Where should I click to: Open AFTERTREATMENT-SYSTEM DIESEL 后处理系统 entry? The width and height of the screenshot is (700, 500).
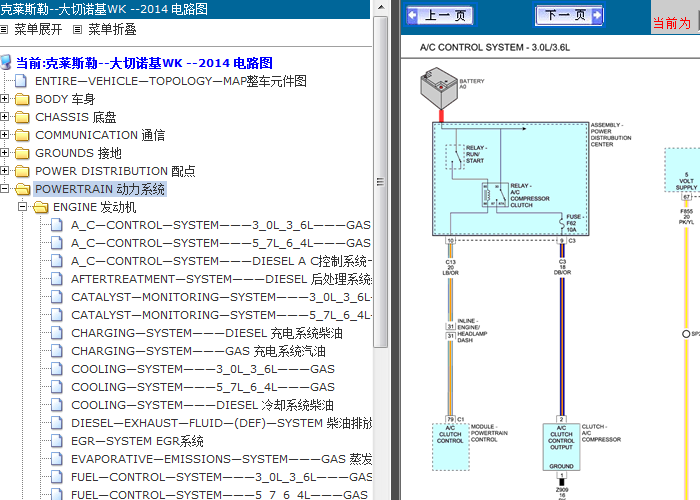(x=221, y=279)
